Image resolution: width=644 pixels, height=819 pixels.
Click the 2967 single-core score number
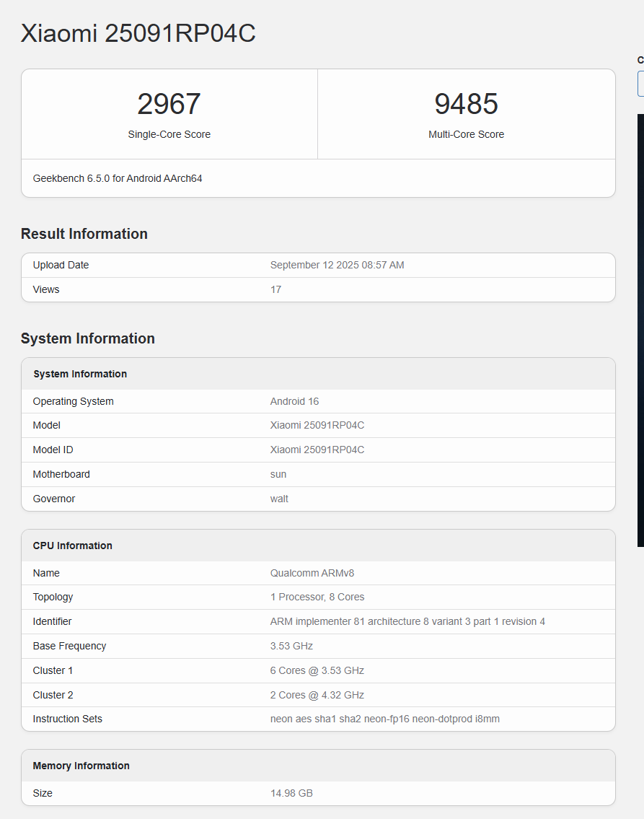click(x=169, y=104)
